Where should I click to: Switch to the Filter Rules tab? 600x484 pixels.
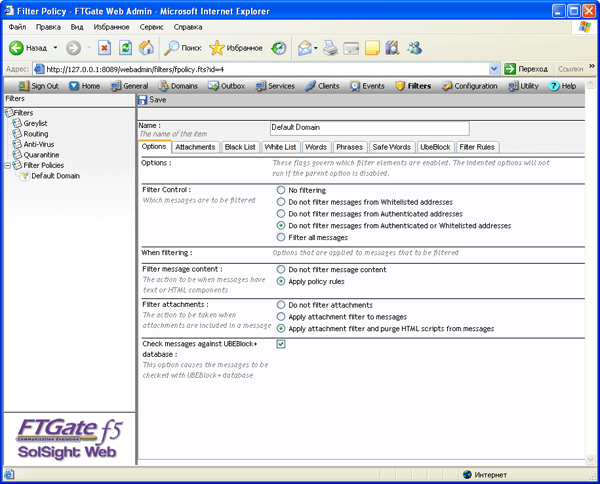(477, 147)
